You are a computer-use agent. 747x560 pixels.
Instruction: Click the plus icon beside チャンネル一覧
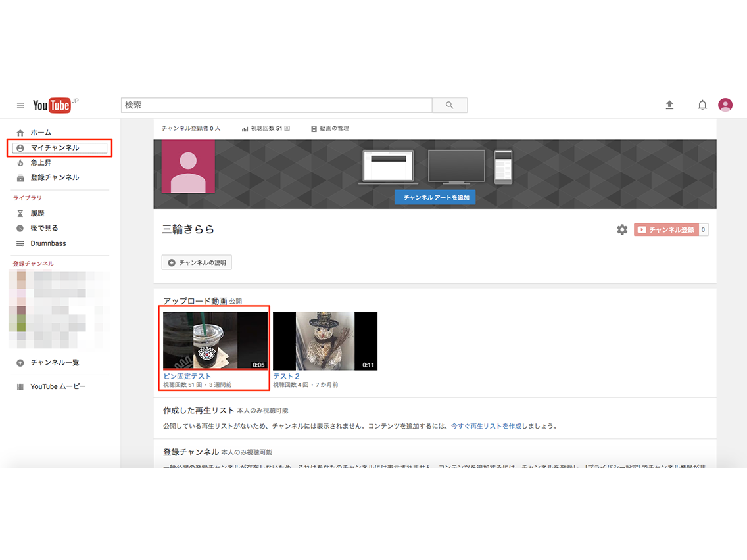(20, 363)
